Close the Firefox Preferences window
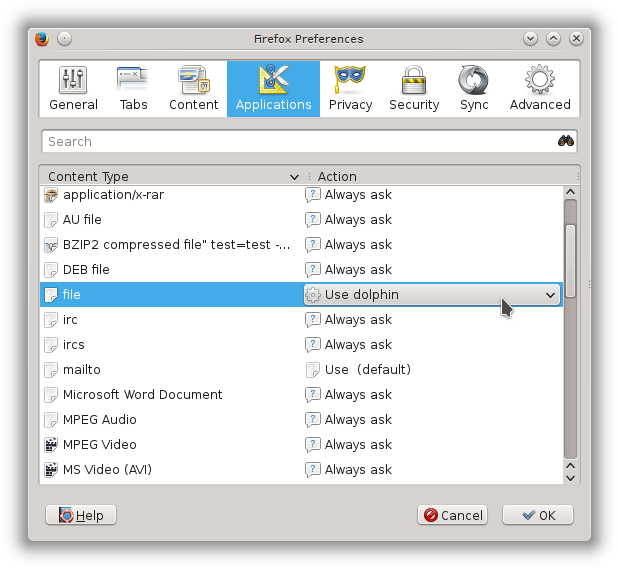 pos(576,39)
